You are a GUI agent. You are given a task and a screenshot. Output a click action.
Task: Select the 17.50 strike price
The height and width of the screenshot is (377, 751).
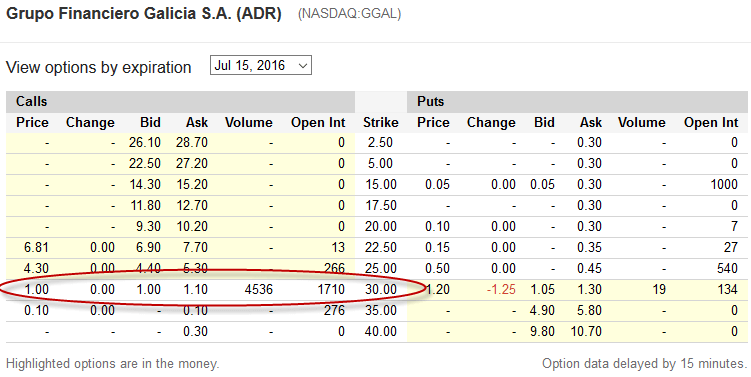(x=380, y=206)
